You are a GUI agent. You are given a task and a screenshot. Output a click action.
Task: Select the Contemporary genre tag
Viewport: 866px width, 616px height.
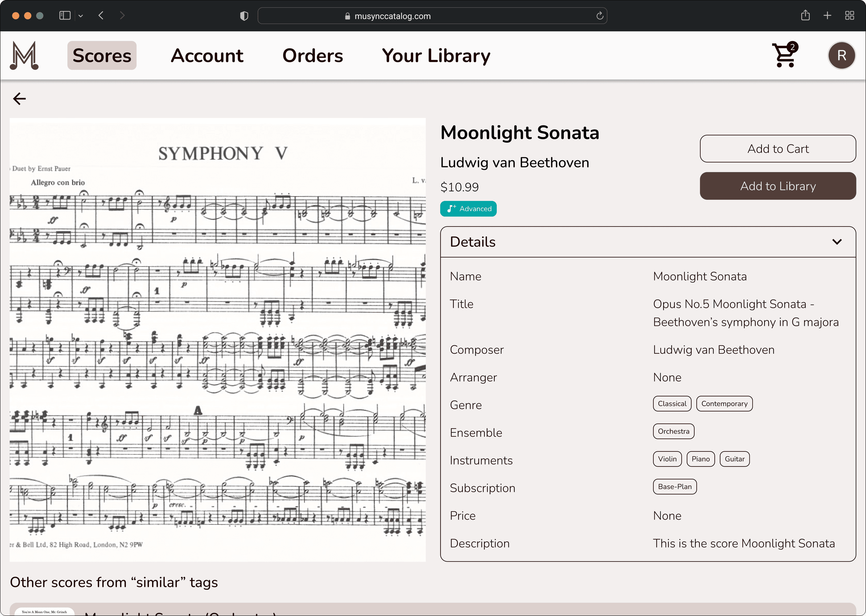pyautogui.click(x=724, y=404)
